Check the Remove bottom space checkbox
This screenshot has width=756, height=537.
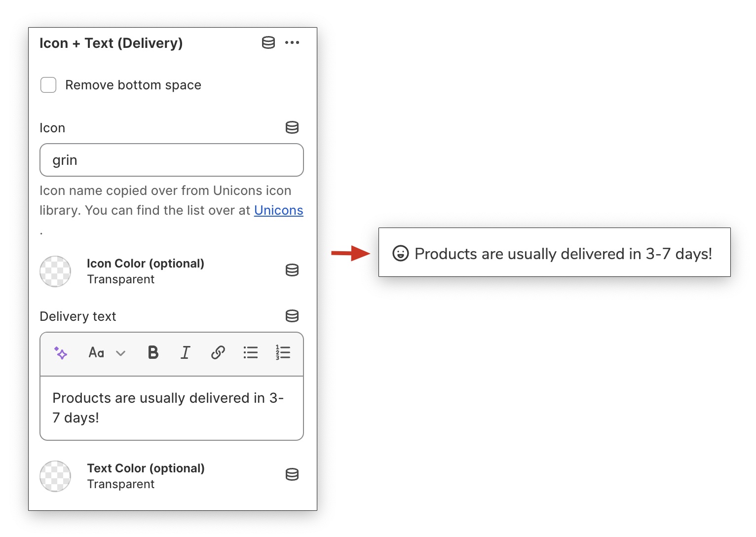coord(48,85)
